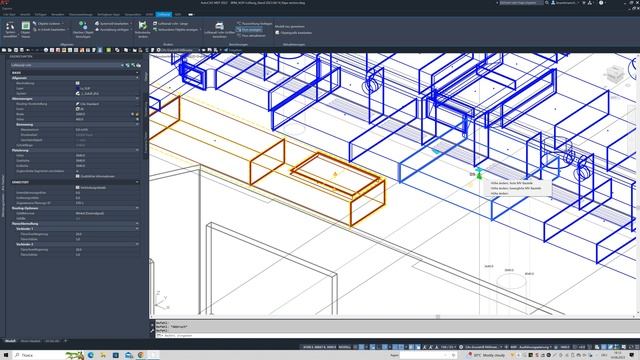Toggle the lock icon next to Breite
Screen dimensions: 640x360
pos(137,114)
